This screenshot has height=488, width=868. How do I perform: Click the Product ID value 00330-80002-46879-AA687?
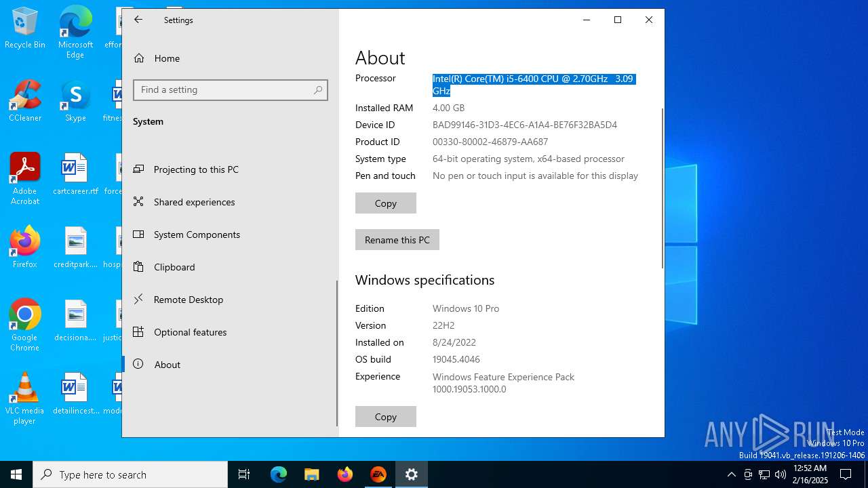click(x=490, y=142)
